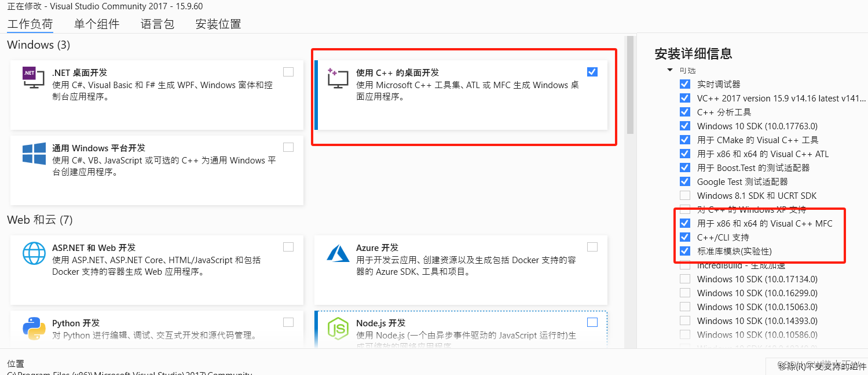Click the Python development logo icon
This screenshot has width=868, height=375.
34,329
